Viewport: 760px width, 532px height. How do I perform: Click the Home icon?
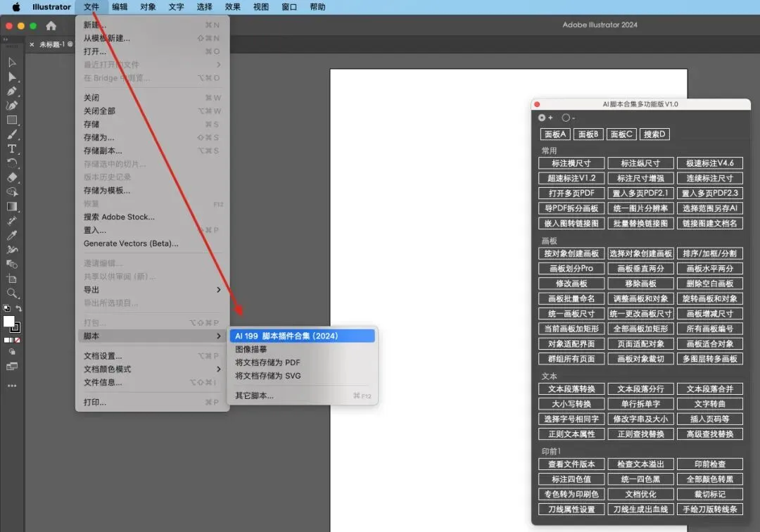point(51,25)
